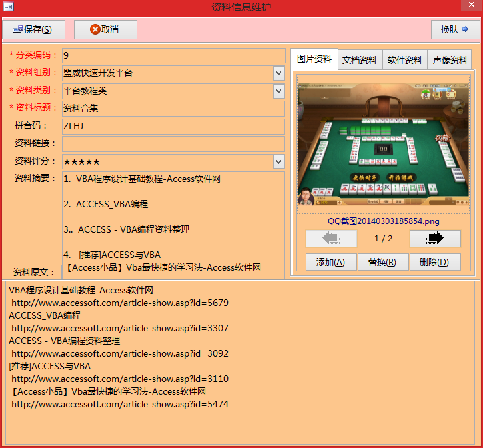The image size is (483, 448).
Task: Click the 资料原文 label tab
Action: pos(34,272)
